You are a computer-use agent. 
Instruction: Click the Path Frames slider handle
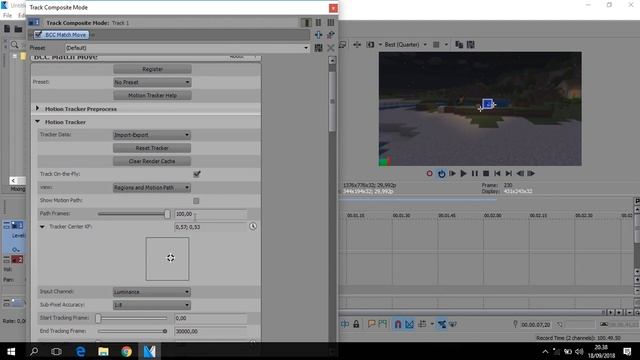(x=167, y=214)
